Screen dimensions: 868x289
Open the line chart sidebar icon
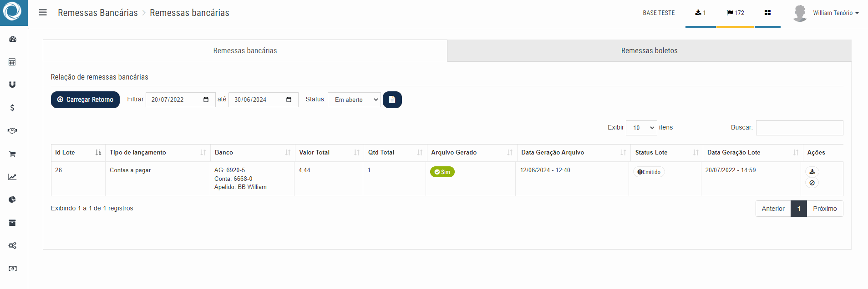click(x=12, y=177)
